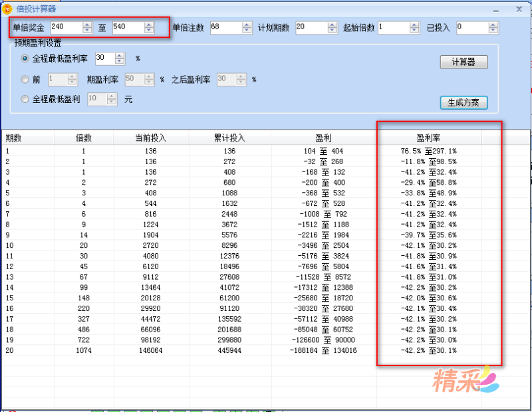This screenshot has height=412, width=532.
Task: Click the 期数 column header
Action: click(28, 138)
